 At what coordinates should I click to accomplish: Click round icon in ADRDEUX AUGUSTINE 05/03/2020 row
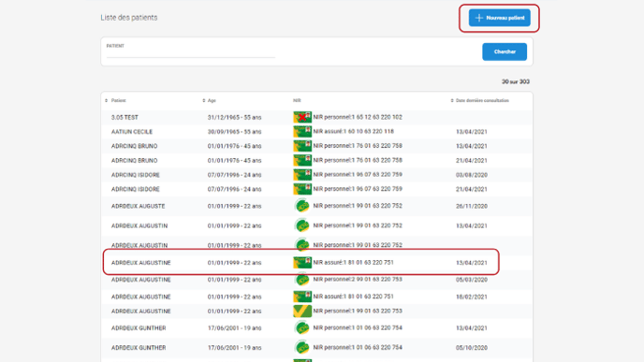tap(302, 280)
